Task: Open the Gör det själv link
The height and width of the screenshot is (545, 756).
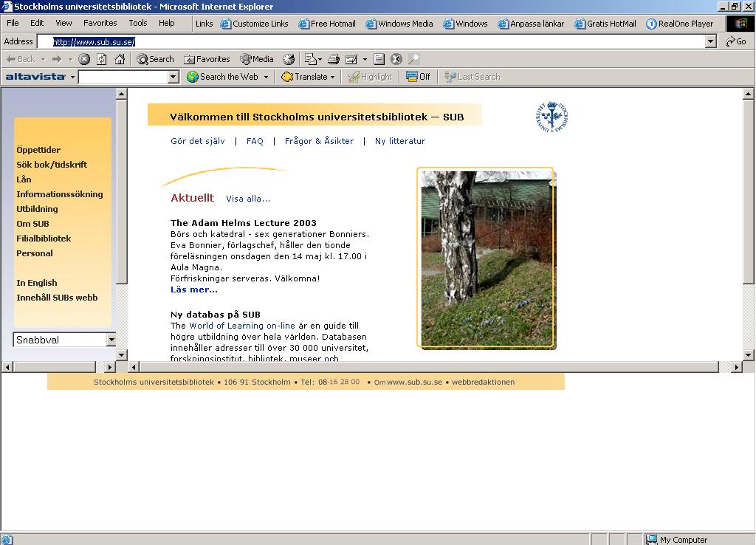Action: (x=198, y=141)
